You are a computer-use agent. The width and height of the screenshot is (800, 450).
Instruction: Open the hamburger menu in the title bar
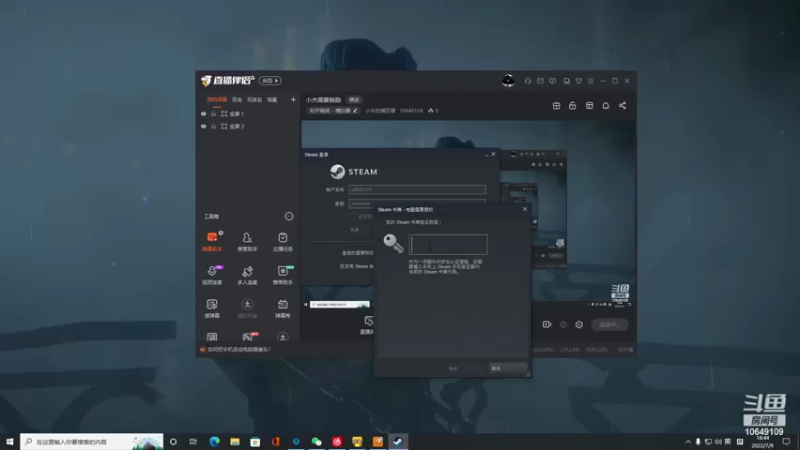pyautogui.click(x=591, y=81)
